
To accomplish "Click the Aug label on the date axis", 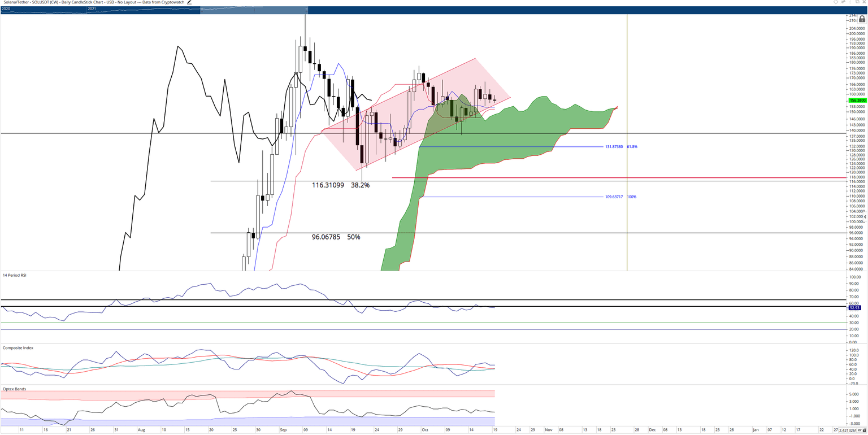I will click(141, 430).
